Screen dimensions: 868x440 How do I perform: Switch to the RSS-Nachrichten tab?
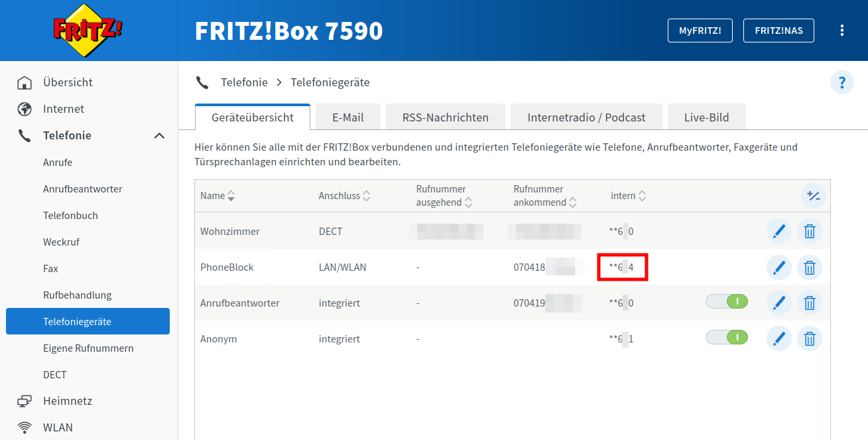click(445, 117)
